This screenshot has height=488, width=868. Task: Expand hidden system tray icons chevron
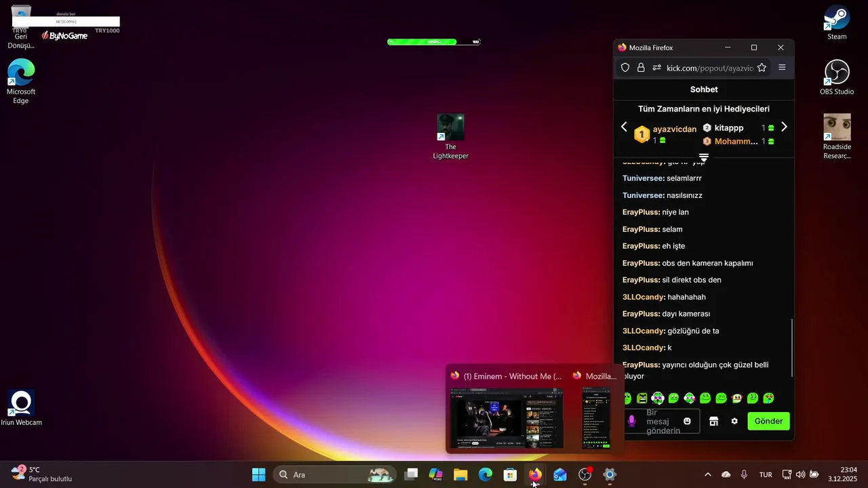[708, 474]
